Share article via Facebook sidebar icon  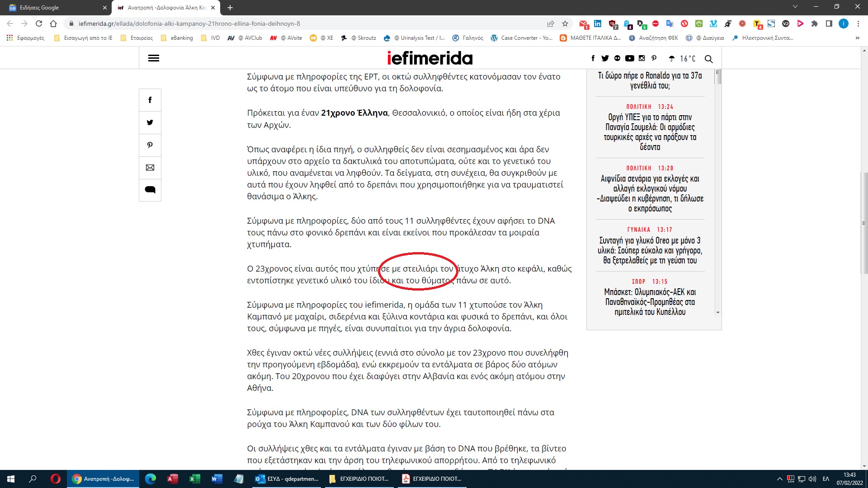point(150,100)
